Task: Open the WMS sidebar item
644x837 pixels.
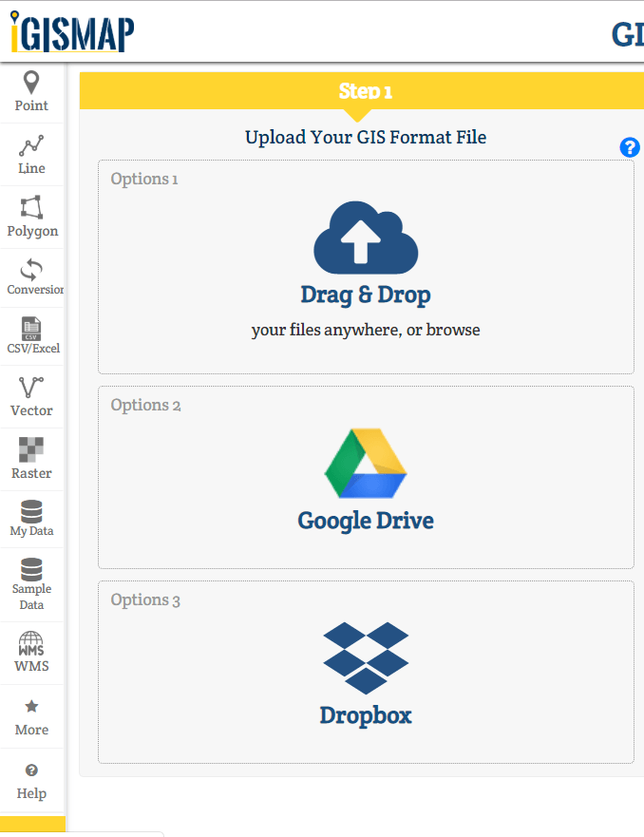Action: tap(31, 654)
